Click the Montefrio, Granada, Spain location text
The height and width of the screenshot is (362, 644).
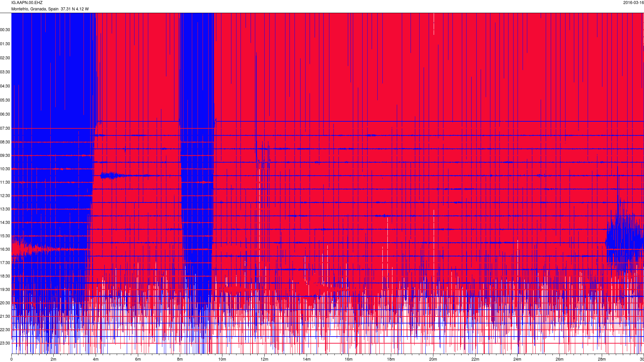point(35,9)
